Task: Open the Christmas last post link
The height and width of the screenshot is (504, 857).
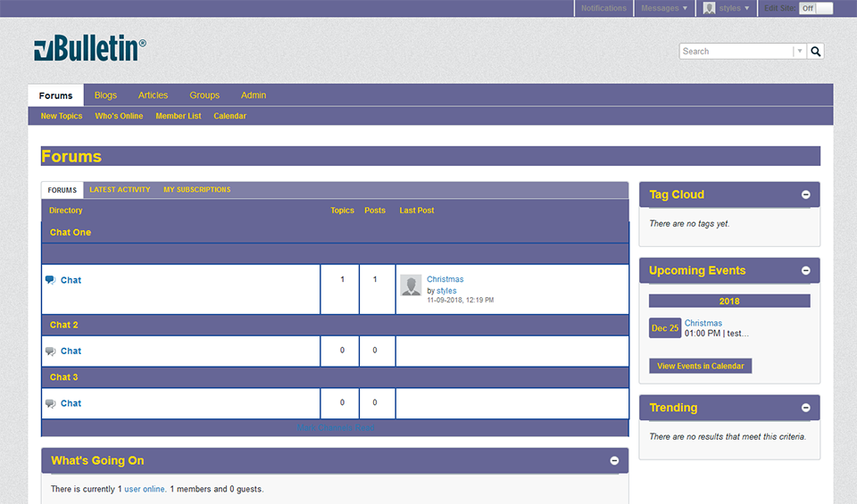Action: coord(445,279)
